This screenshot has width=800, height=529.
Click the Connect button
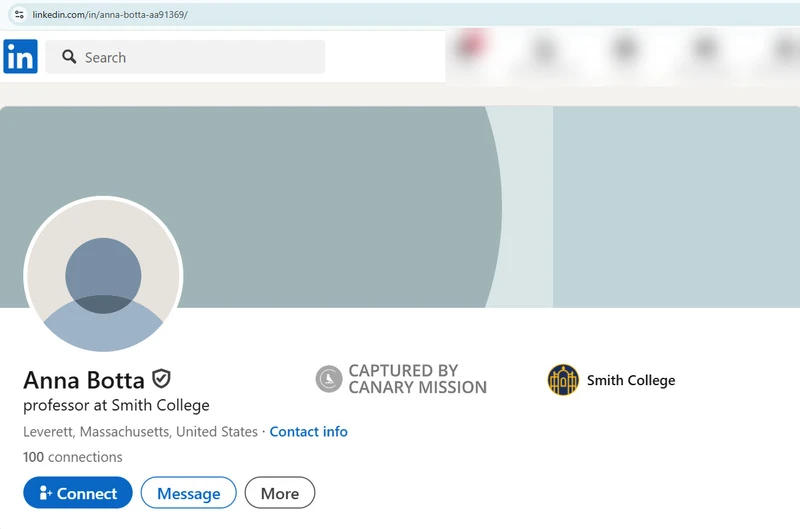(x=78, y=493)
